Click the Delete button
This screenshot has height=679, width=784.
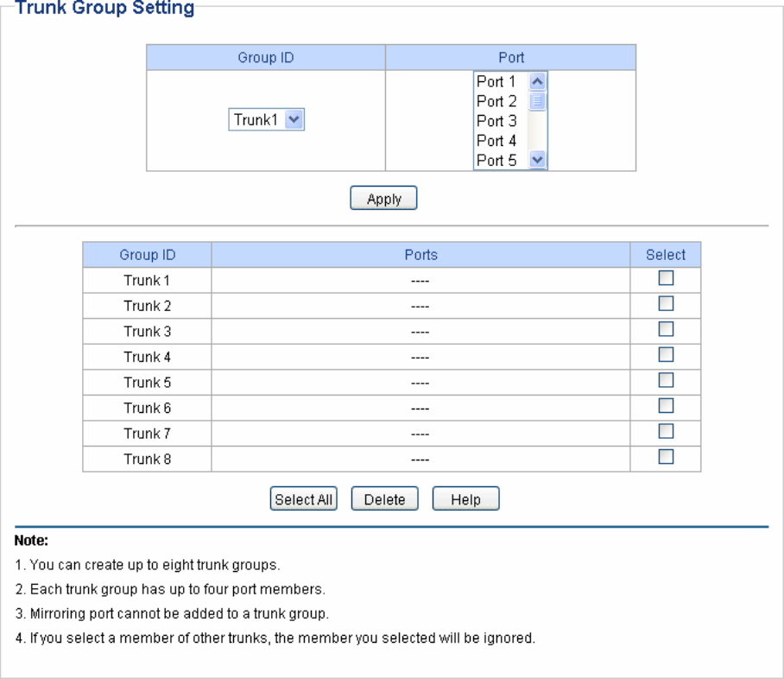pos(384,499)
